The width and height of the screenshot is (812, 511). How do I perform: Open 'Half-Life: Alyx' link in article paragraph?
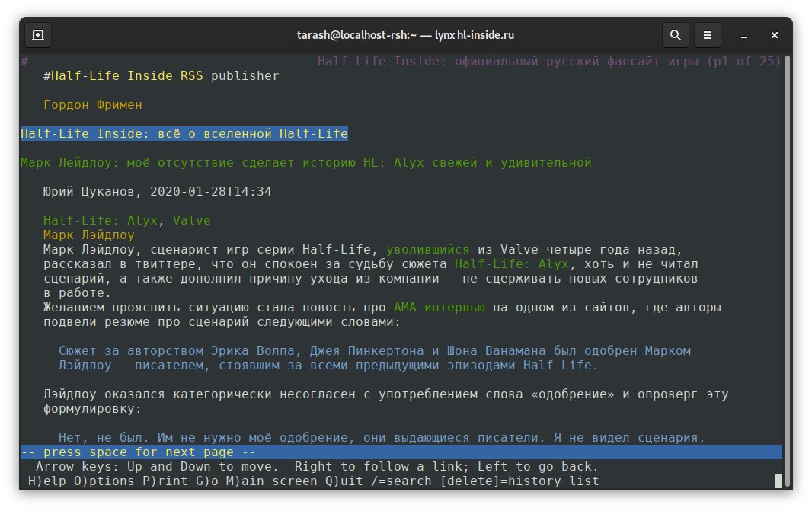coord(512,264)
